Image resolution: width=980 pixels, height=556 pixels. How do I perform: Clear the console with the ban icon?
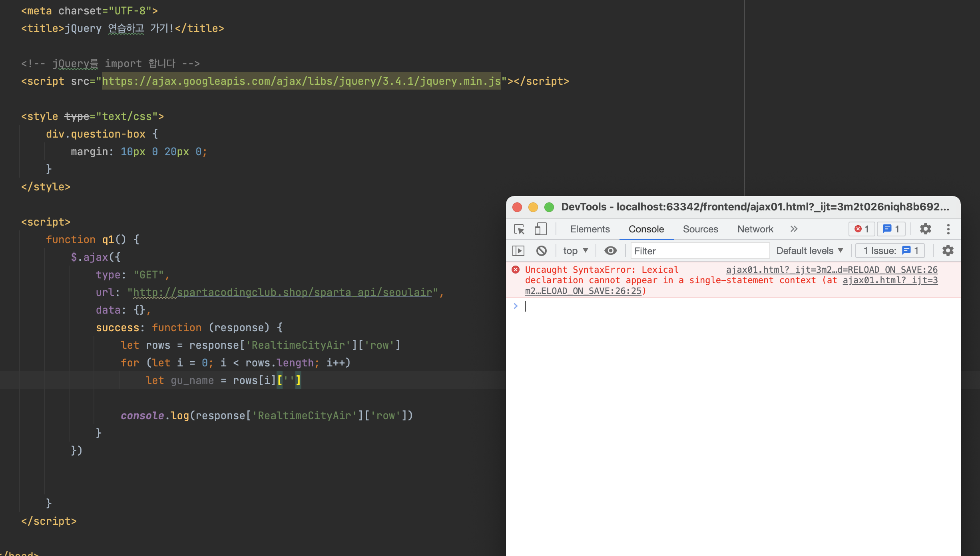(x=541, y=251)
